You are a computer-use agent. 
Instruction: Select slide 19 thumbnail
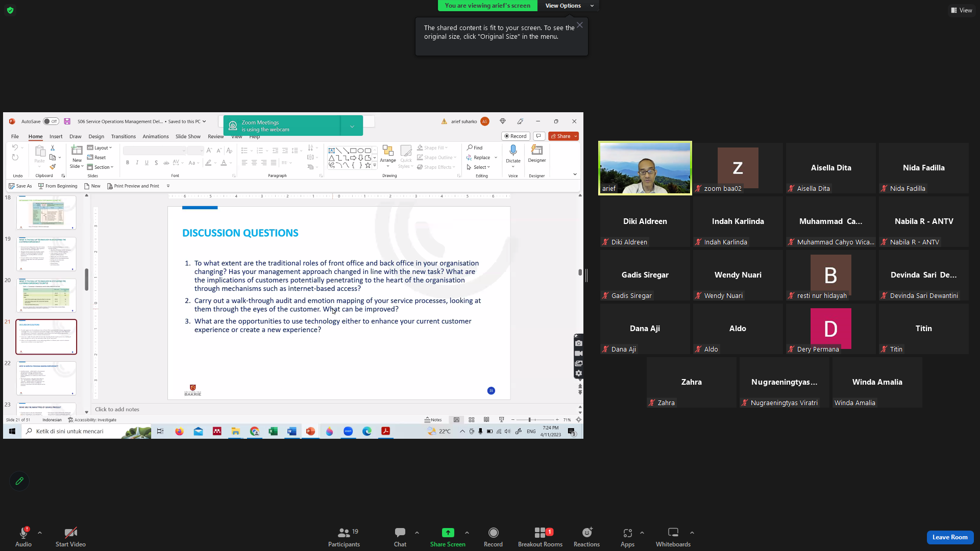pyautogui.click(x=46, y=254)
